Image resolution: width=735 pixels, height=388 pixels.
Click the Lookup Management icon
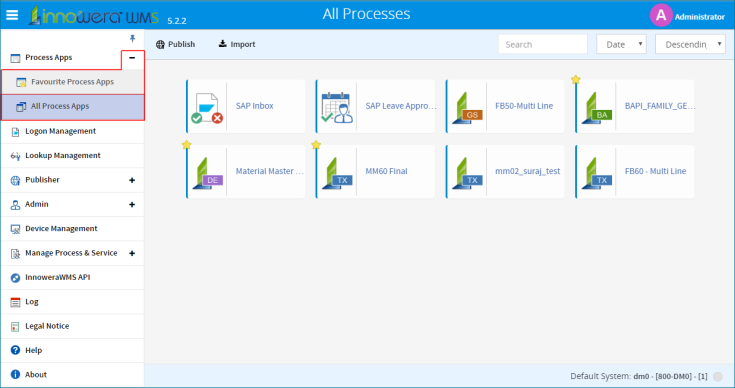point(15,156)
